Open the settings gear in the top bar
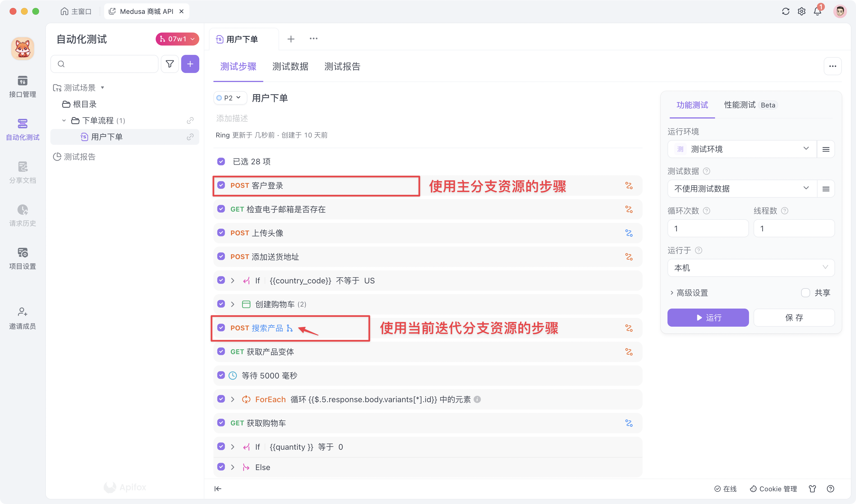This screenshot has width=856, height=504. [x=802, y=11]
